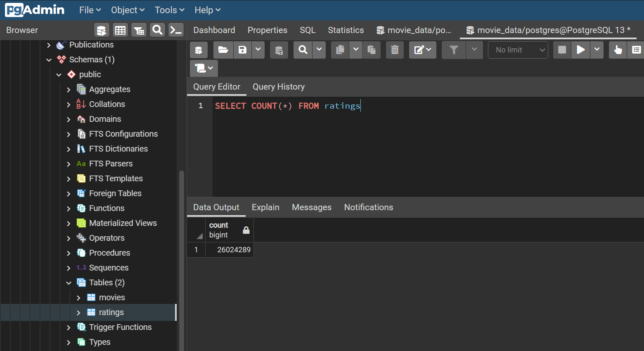Switch to the Statistics tab
This screenshot has width=644, height=351.
tap(346, 30)
